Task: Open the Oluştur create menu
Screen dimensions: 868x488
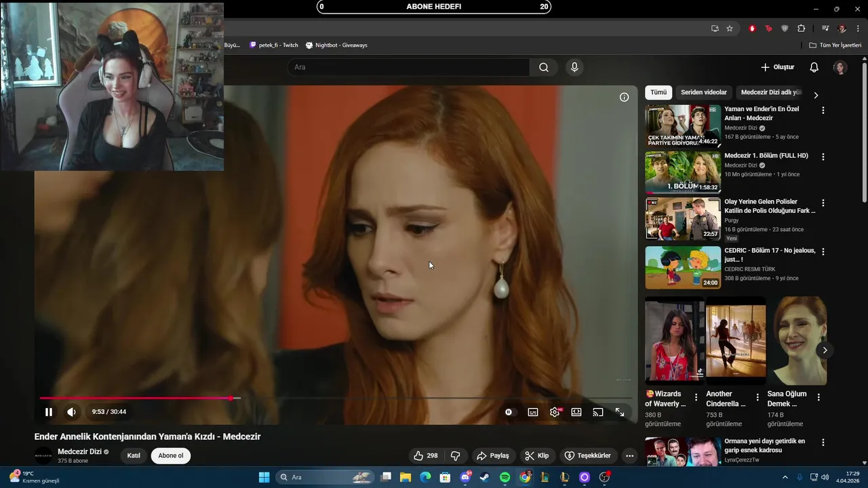Action: (x=777, y=67)
